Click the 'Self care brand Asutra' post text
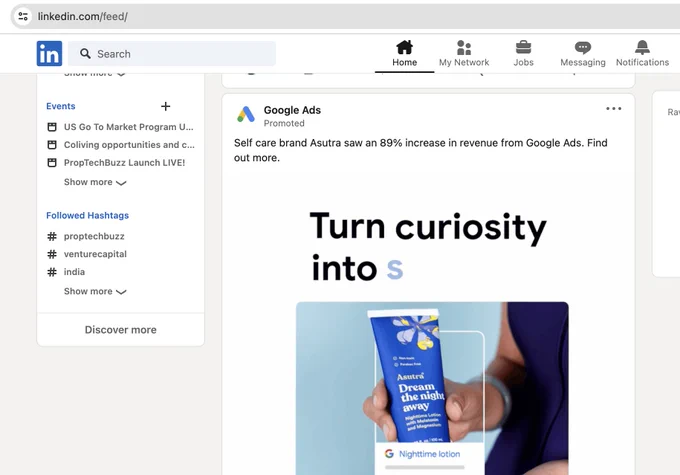This screenshot has width=680, height=475. [x=421, y=150]
